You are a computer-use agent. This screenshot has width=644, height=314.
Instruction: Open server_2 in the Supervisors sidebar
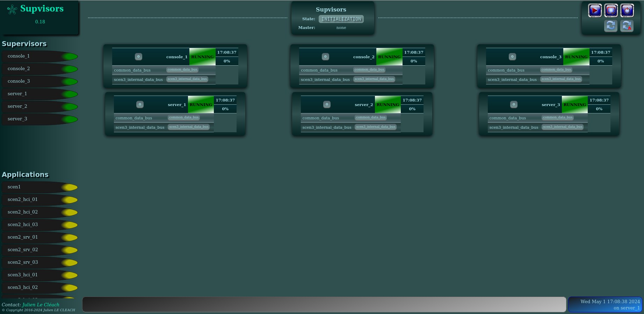(40, 106)
